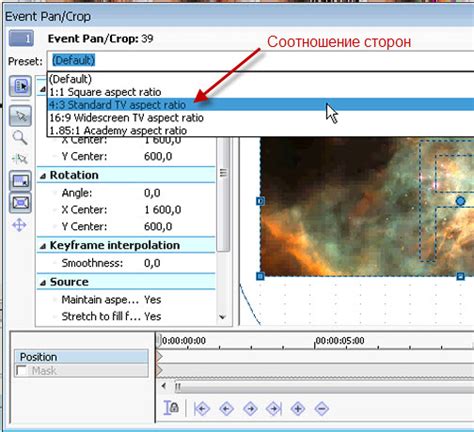The width and height of the screenshot is (474, 432).
Task: Click the left-middle crop handle
Action: [260, 201]
